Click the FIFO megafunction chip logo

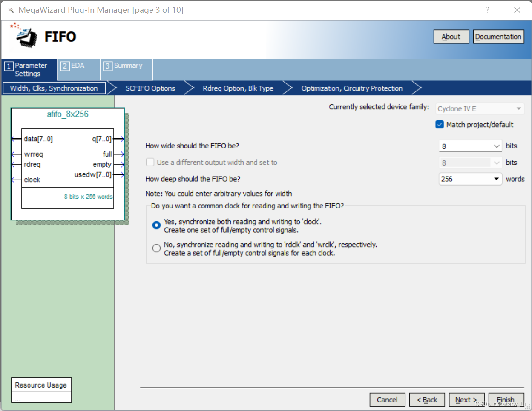pos(26,37)
